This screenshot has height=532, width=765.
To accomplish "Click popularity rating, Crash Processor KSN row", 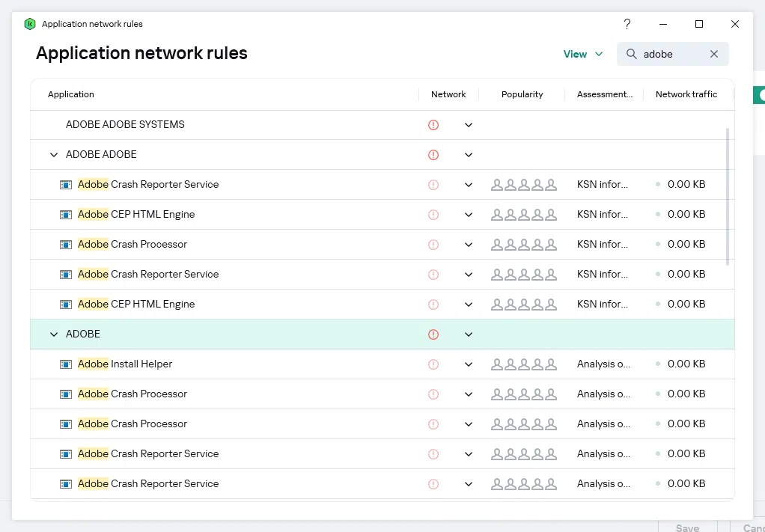I will tap(524, 244).
